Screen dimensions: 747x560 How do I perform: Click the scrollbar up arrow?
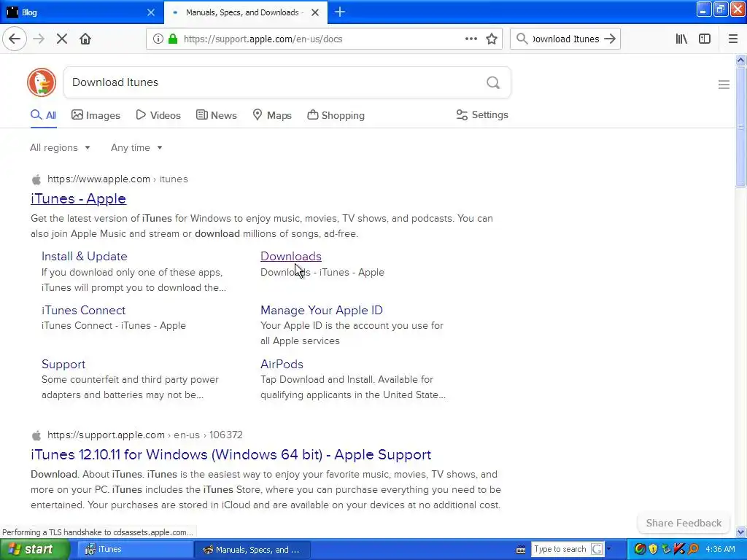740,60
